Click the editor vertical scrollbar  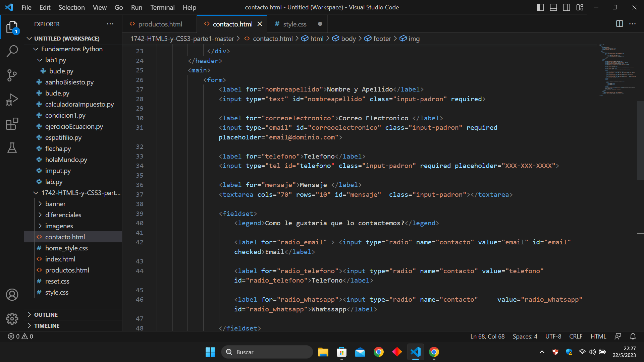click(x=640, y=141)
